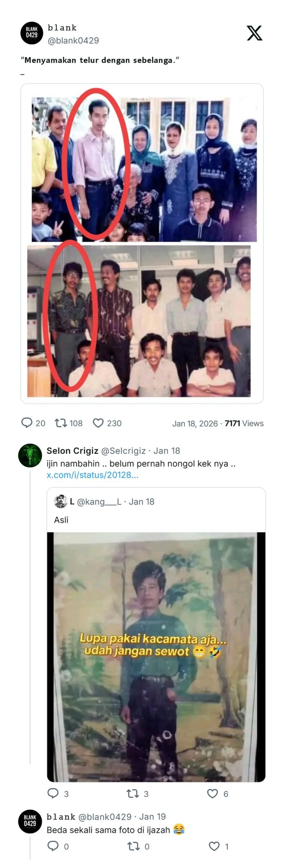View the top family group photo

(144, 169)
